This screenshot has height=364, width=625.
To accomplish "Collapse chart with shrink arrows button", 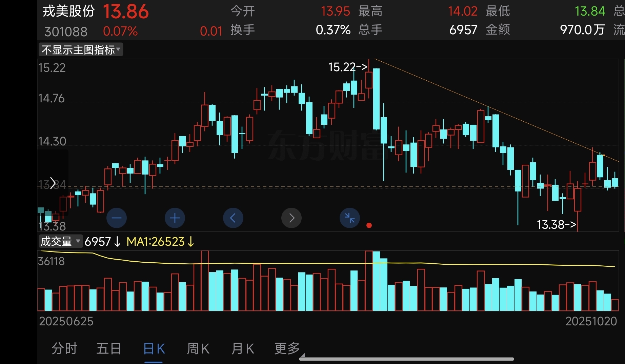I will pyautogui.click(x=350, y=218).
